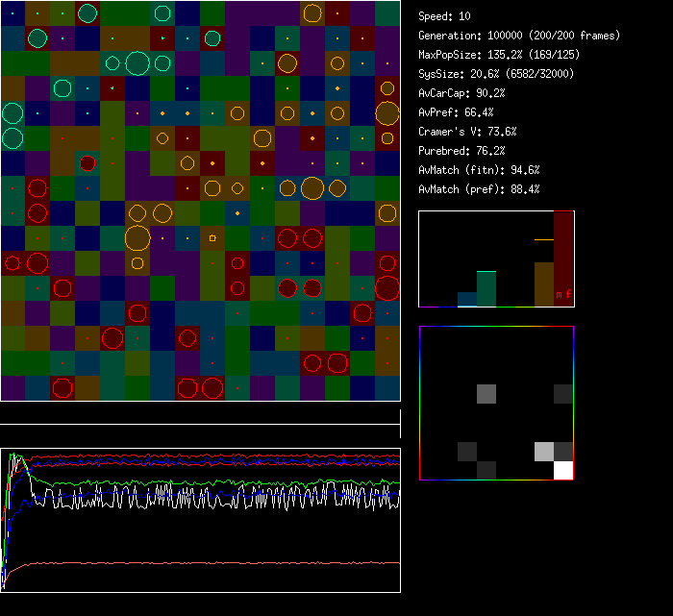
Task: Select the light gray matrix cell
Action: [x=544, y=451]
